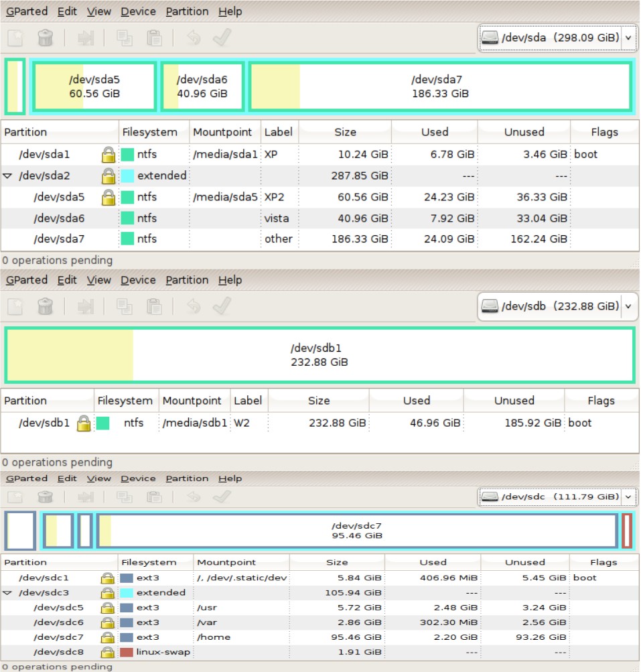Open the Partition menu
The width and height of the screenshot is (641, 672).
pos(187,11)
